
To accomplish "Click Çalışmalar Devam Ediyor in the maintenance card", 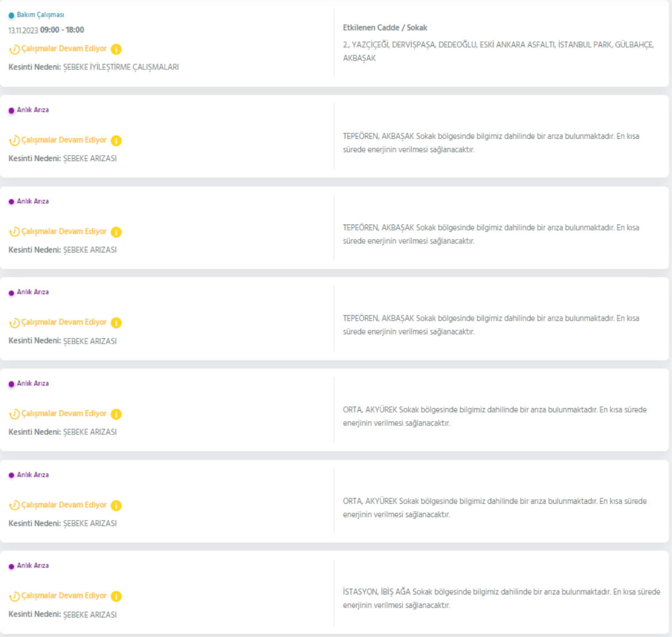I will click(64, 49).
